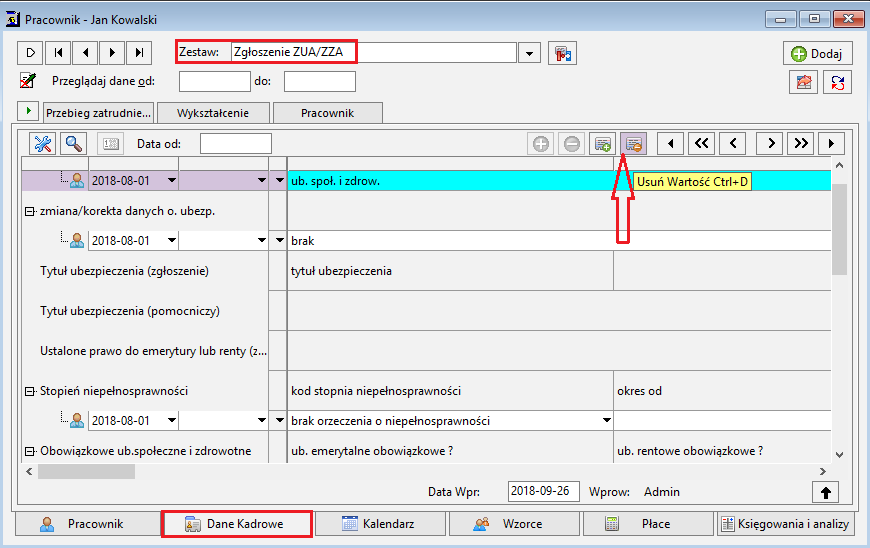The height and width of the screenshot is (548, 870).
Task: Click the green arrow before the tabs
Action: tap(28, 110)
